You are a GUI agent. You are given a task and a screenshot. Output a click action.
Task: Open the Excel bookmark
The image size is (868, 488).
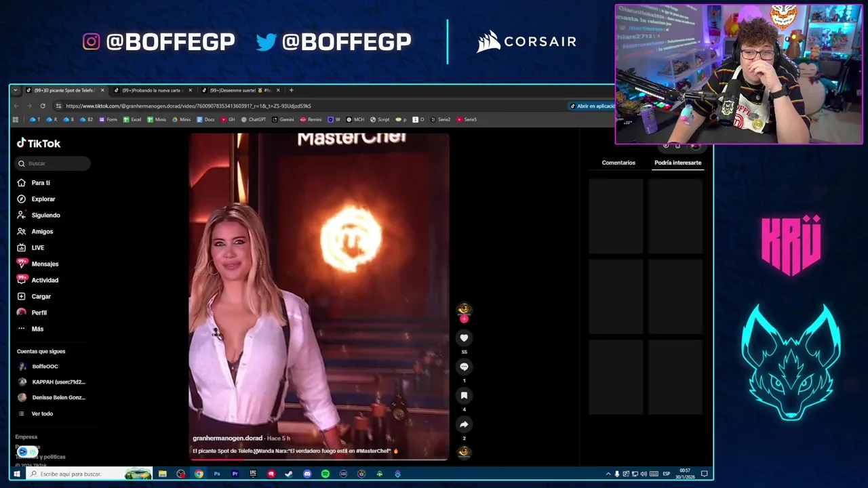pos(132,119)
